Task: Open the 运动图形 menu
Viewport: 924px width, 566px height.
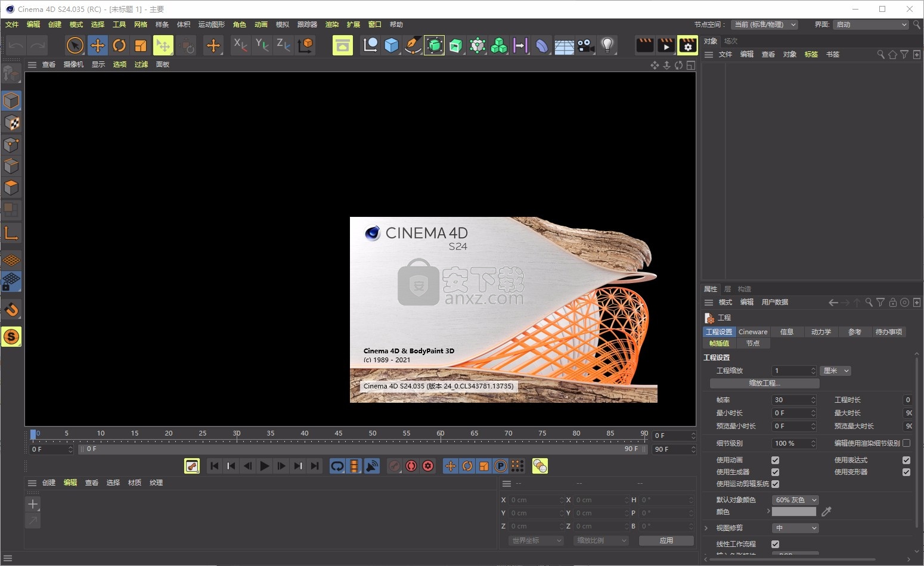Action: point(212,24)
